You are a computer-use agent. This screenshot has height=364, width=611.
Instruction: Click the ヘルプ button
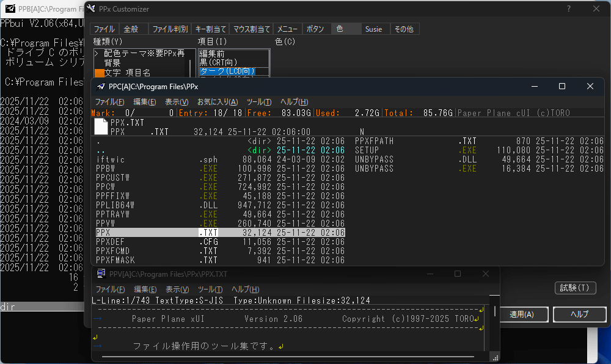click(x=579, y=315)
